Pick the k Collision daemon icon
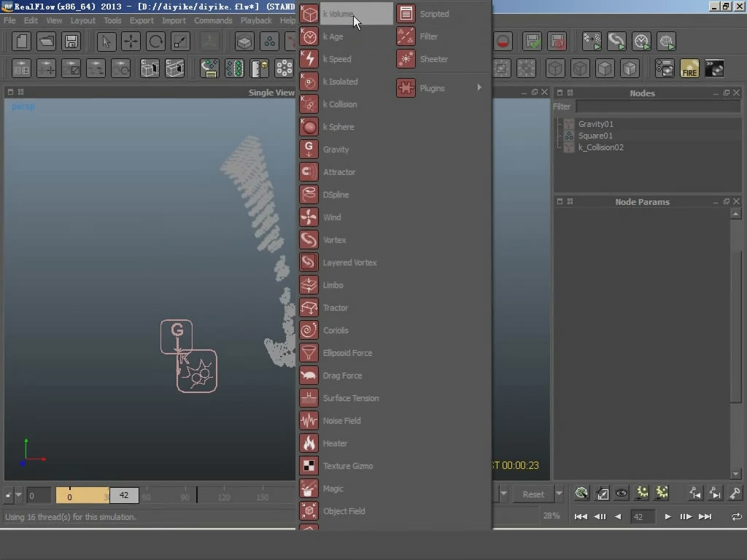The height and width of the screenshot is (560, 747). pyautogui.click(x=309, y=104)
